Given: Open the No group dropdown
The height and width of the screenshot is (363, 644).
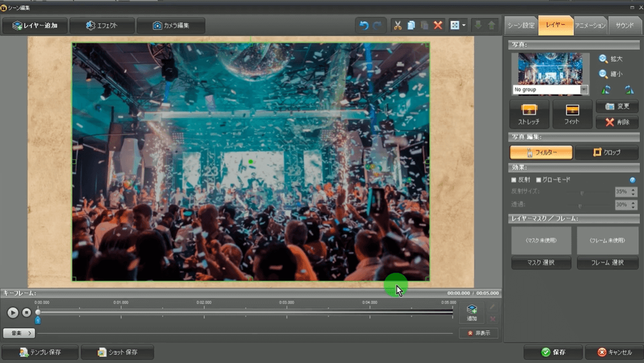Looking at the screenshot, I should pyautogui.click(x=584, y=89).
